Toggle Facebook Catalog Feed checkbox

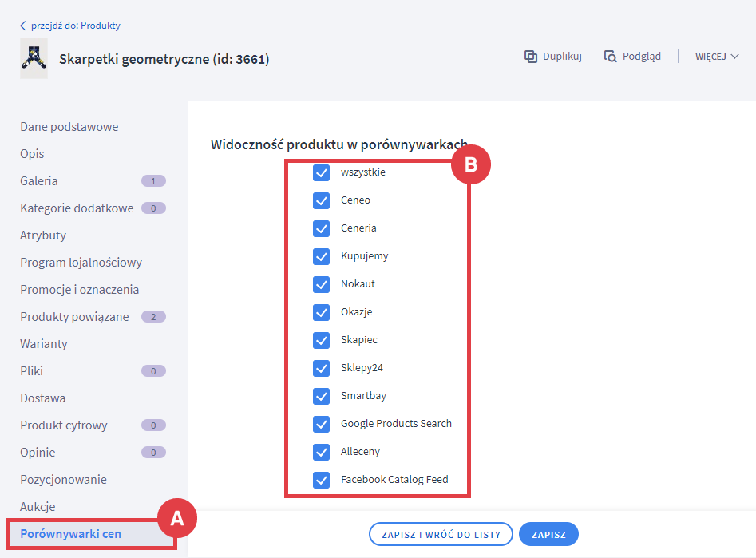[321, 481]
